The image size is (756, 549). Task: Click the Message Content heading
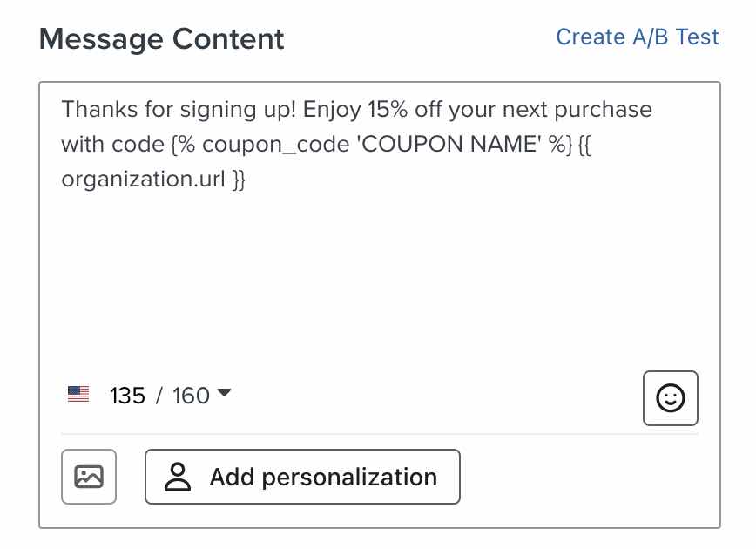(x=161, y=38)
